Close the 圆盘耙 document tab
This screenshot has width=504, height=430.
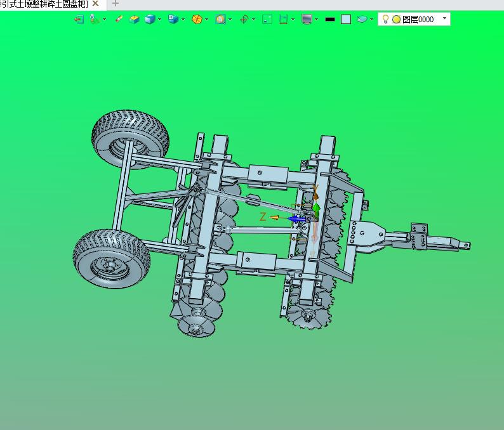(95, 4)
